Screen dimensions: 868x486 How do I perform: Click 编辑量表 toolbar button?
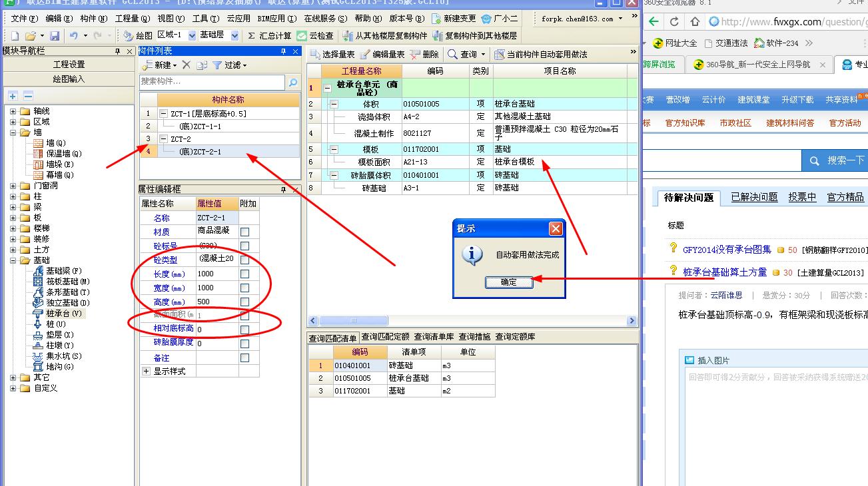(382, 54)
